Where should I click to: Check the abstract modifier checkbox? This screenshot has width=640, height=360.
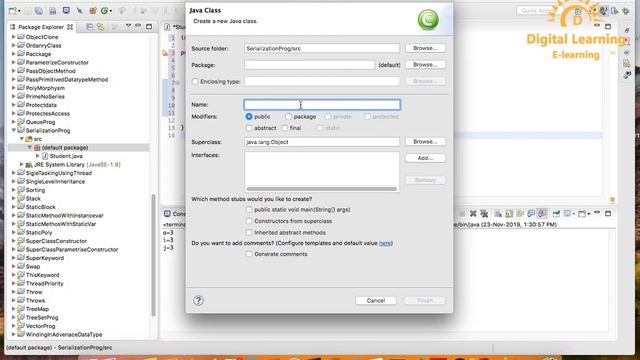coord(249,128)
